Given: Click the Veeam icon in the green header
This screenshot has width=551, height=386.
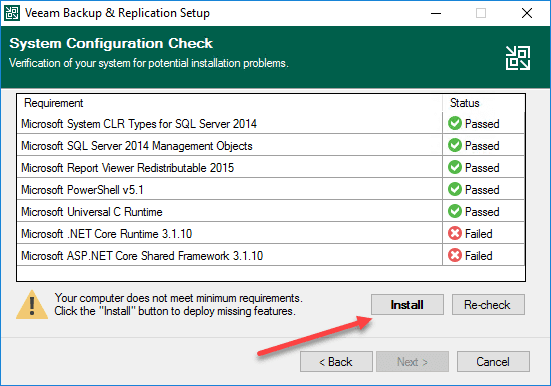Looking at the screenshot, I should [x=518, y=58].
